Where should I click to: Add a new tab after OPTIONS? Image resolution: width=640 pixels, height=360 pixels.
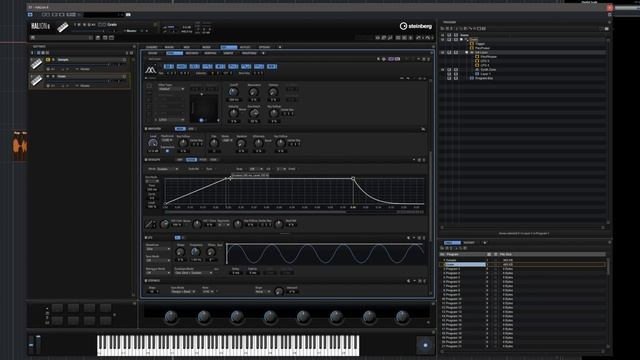[x=280, y=47]
